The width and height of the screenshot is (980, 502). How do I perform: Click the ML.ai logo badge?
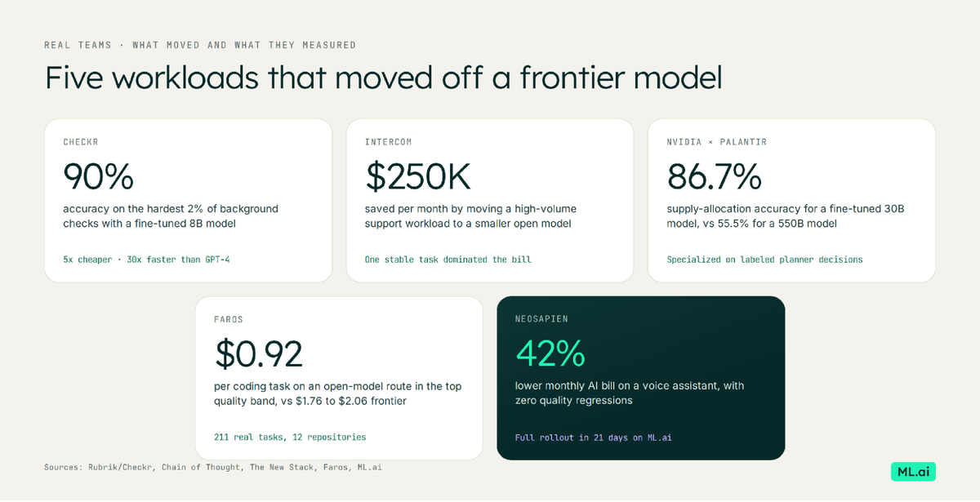point(913,471)
